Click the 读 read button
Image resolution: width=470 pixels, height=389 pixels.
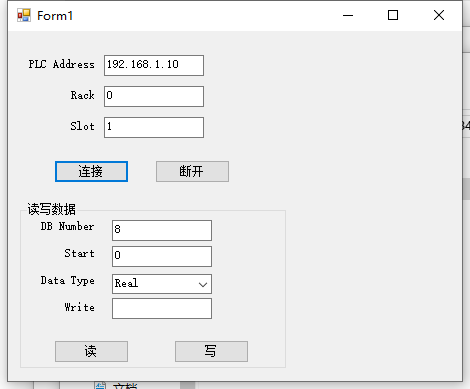(x=91, y=351)
